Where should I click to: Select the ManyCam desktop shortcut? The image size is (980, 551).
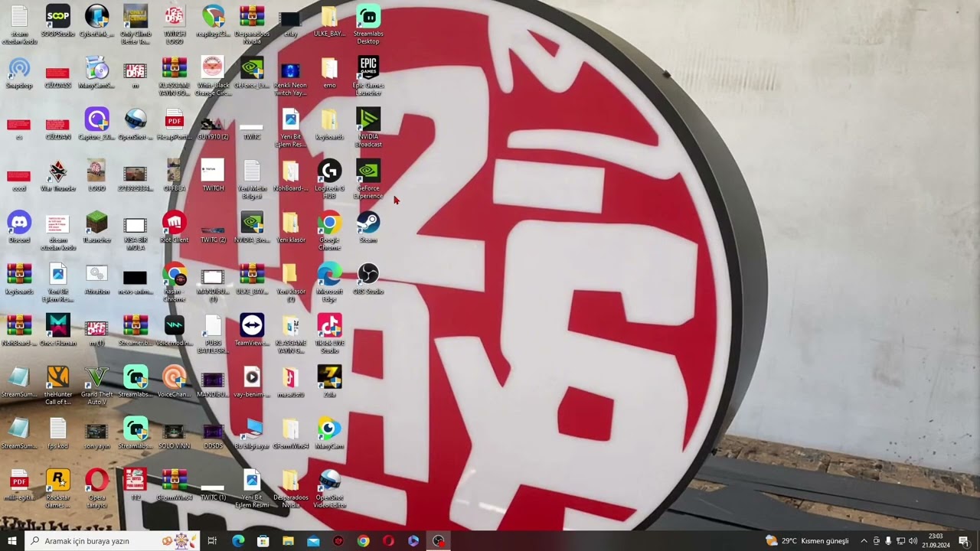[329, 432]
